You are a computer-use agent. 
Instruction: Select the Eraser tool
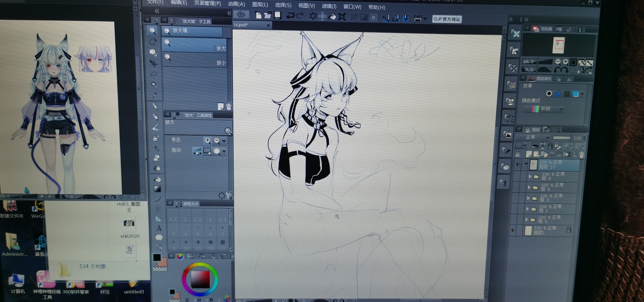[156, 158]
